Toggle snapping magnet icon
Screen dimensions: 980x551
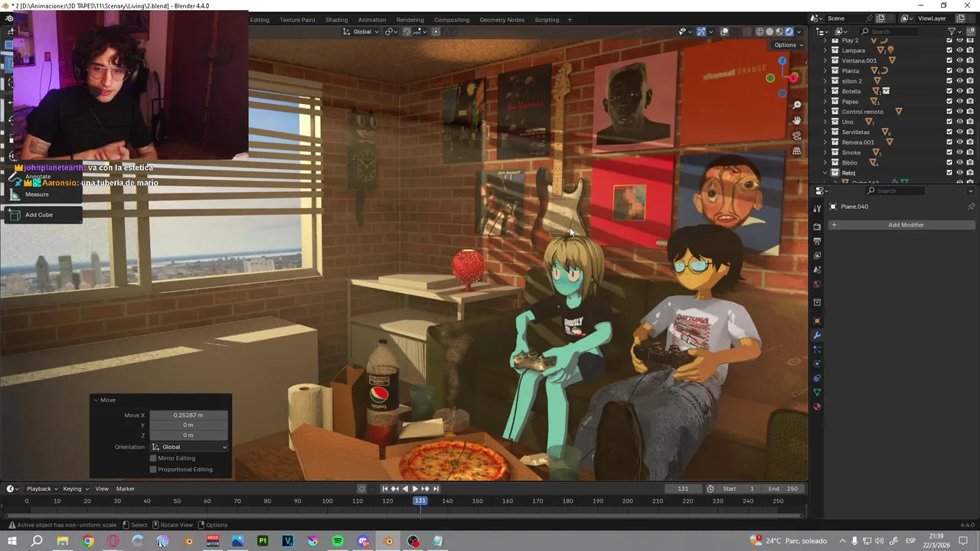coord(407,31)
